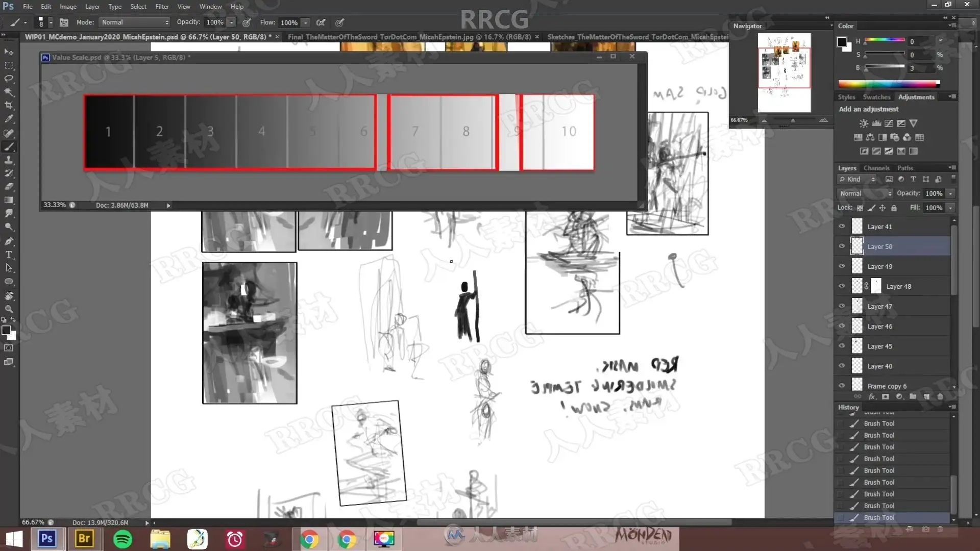Select the Healing Brush tool
The height and width of the screenshot is (551, 980).
9,133
